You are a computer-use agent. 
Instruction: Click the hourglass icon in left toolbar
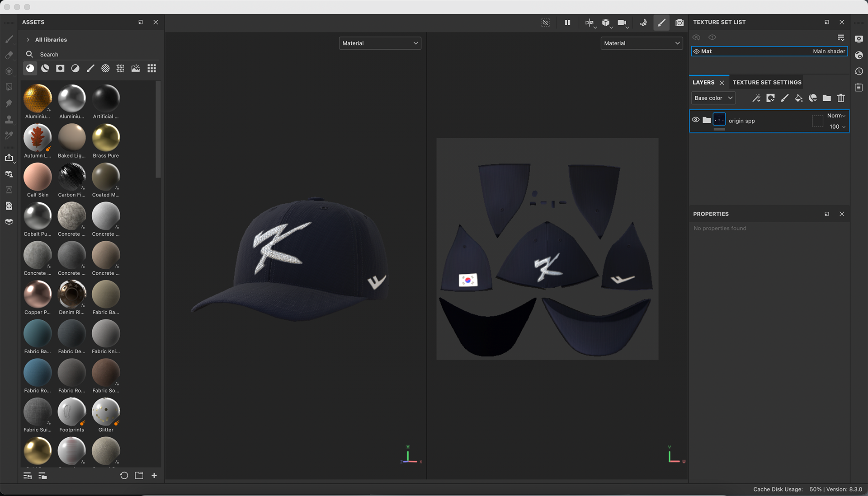9,190
